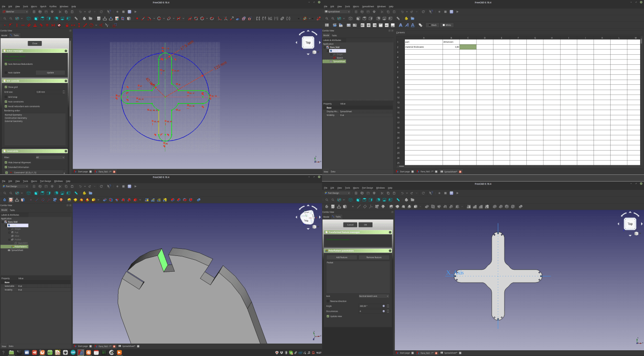Collapse the Transformed feature messages section
Viewport: 644px width, 356px height.
point(390,232)
